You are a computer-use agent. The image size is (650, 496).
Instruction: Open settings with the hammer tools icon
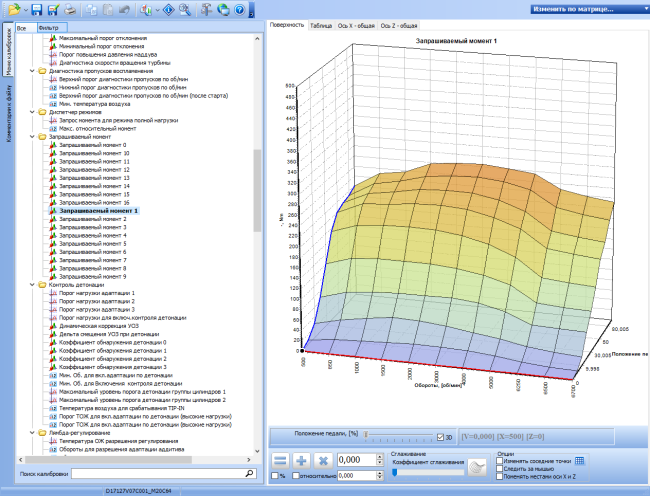tap(206, 10)
